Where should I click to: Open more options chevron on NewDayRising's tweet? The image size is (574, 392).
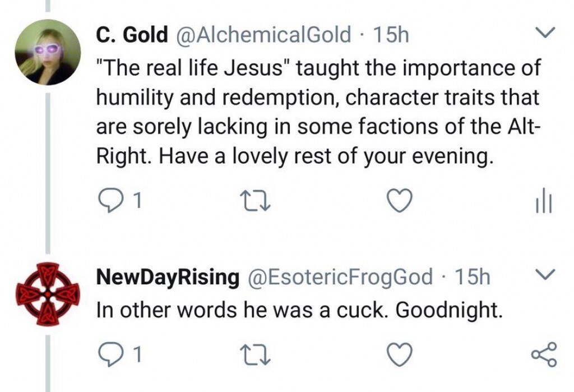[543, 275]
